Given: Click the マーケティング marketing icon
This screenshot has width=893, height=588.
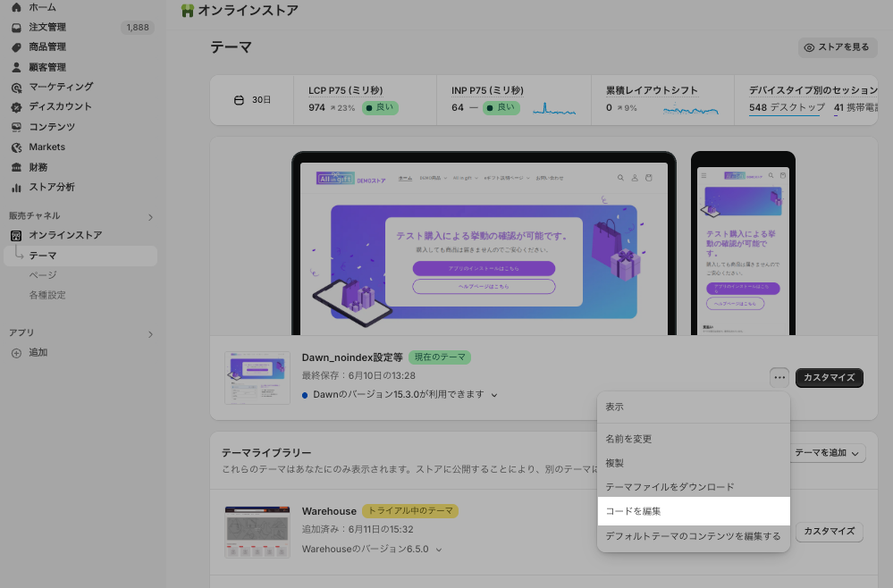Looking at the screenshot, I should 16,87.
